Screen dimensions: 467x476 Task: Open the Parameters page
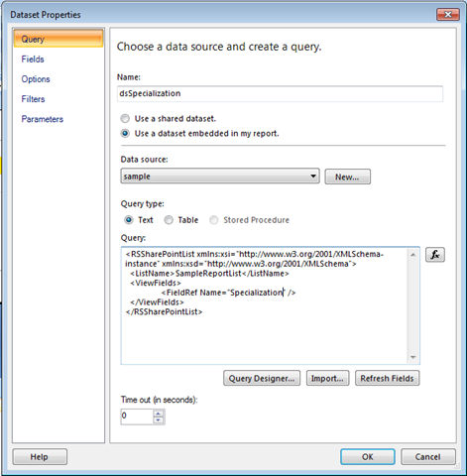coord(43,119)
